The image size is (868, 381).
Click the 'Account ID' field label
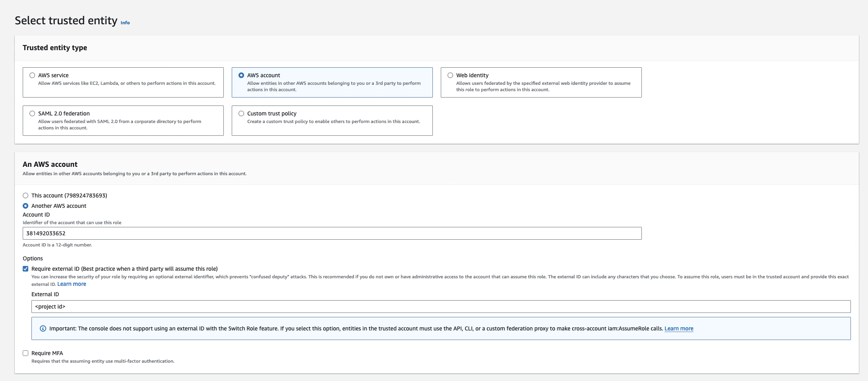click(36, 215)
